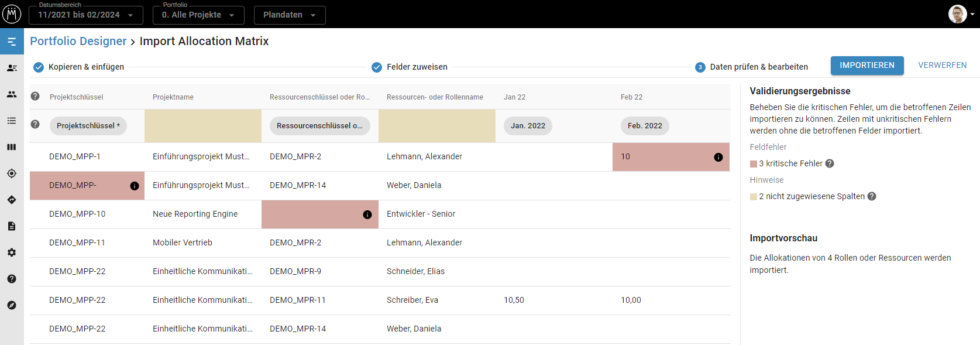Open the Plandaten dropdown

(x=289, y=15)
